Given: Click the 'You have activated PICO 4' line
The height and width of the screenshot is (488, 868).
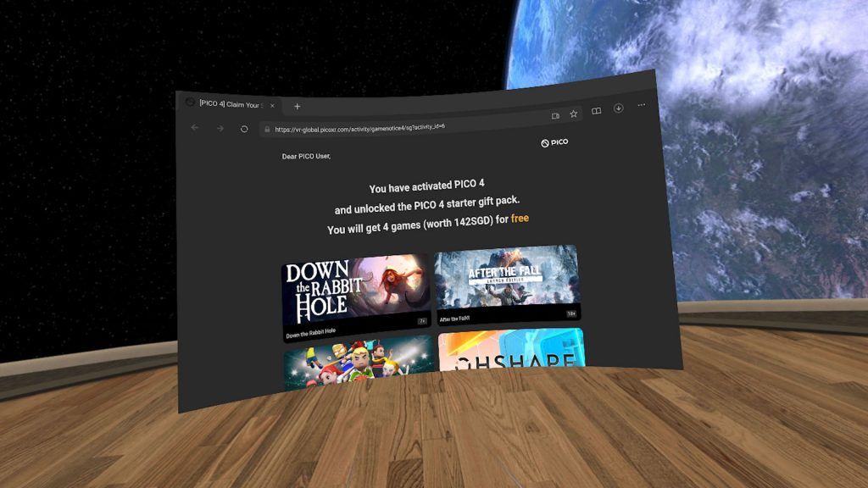Looking at the screenshot, I should (427, 186).
